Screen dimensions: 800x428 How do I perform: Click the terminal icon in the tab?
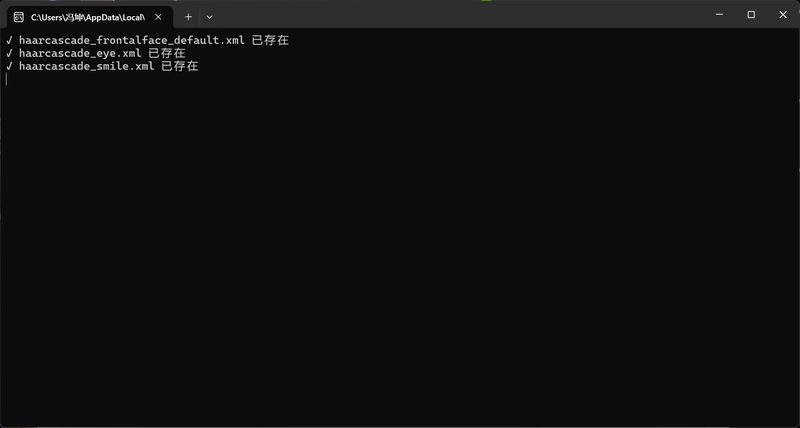click(18, 17)
